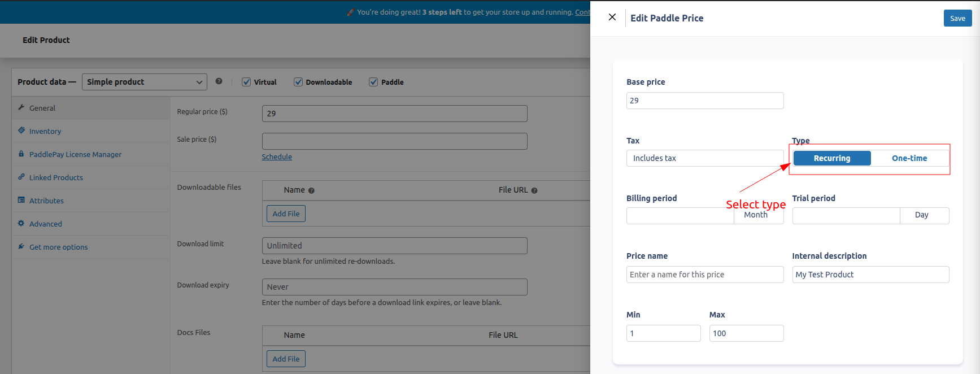Open the Tax dropdown showing Includes tax
The height and width of the screenshot is (374, 980).
[x=705, y=158]
